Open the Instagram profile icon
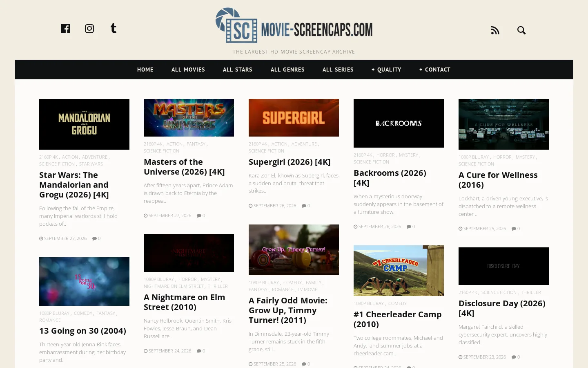 89,29
